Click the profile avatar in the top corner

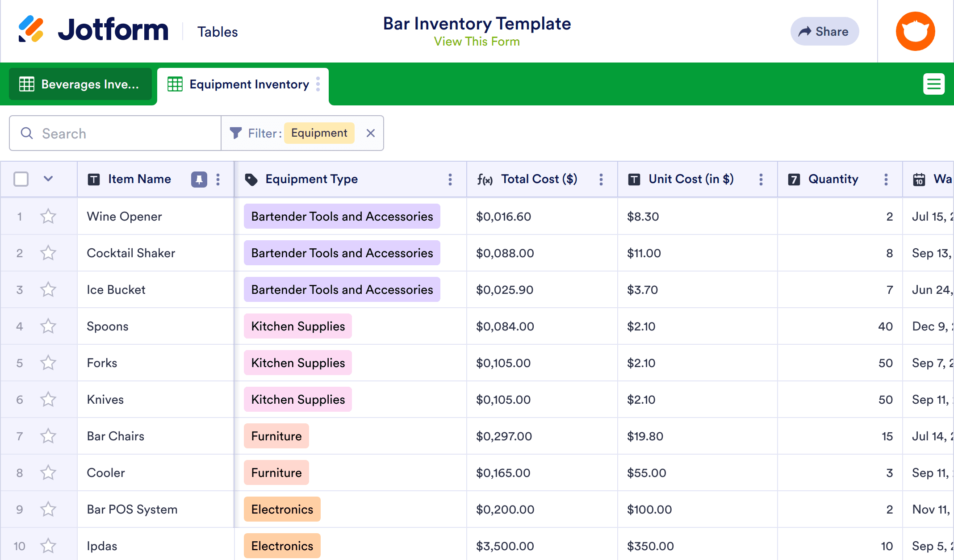[x=915, y=31]
